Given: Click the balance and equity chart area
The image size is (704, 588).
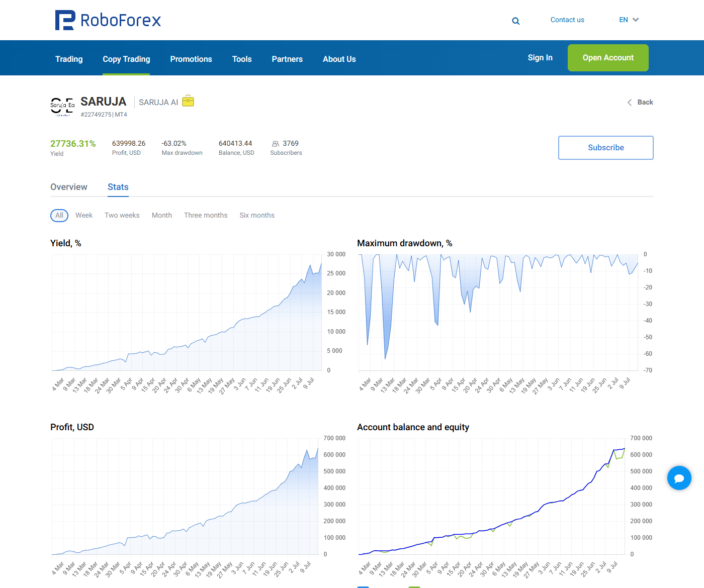Looking at the screenshot, I should pyautogui.click(x=491, y=497).
